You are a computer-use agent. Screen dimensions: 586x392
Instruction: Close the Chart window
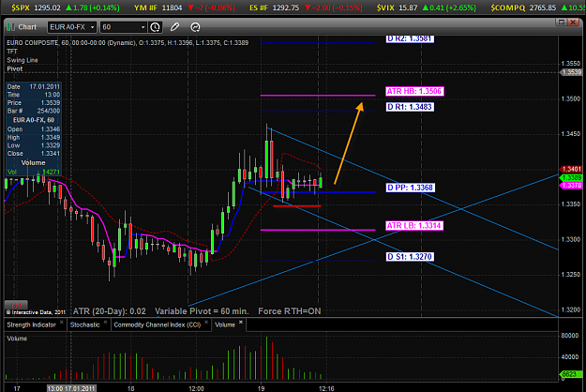click(573, 23)
